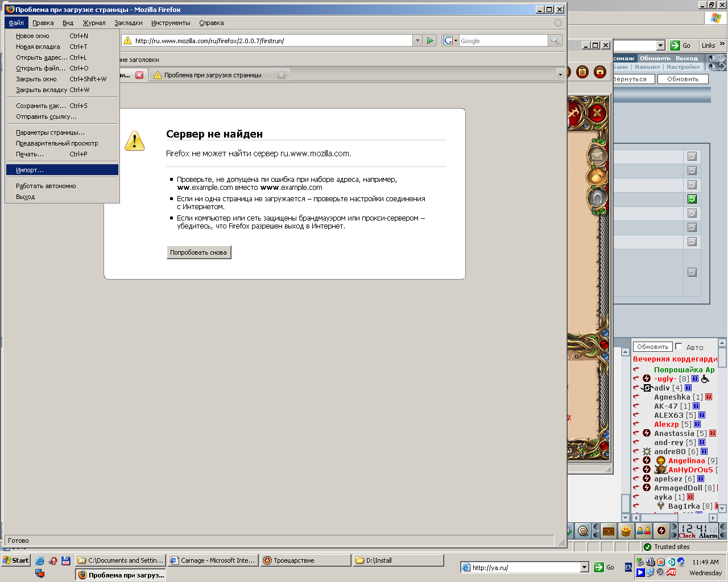728x582 pixels.
Task: Click the gold coins stack icon
Action: pyautogui.click(x=626, y=531)
